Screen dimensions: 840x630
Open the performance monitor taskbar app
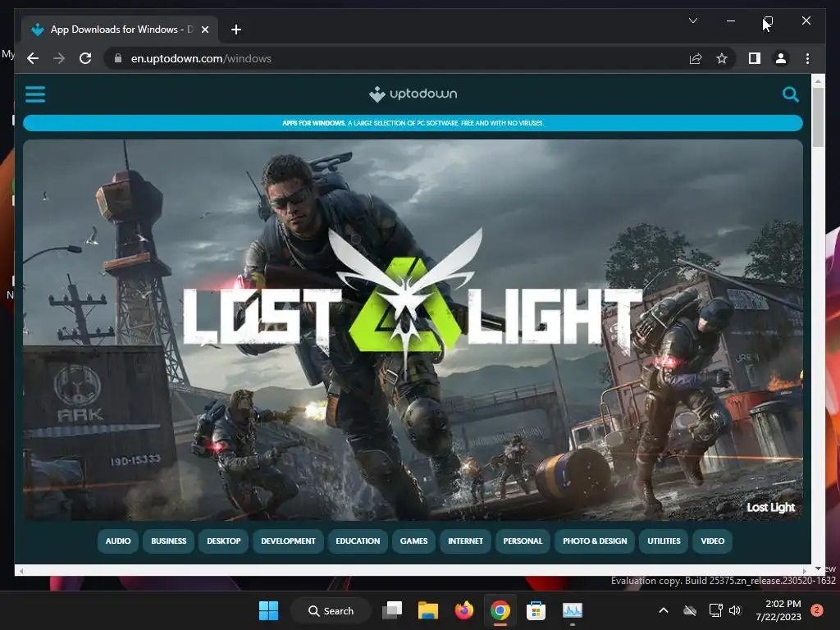tap(572, 610)
